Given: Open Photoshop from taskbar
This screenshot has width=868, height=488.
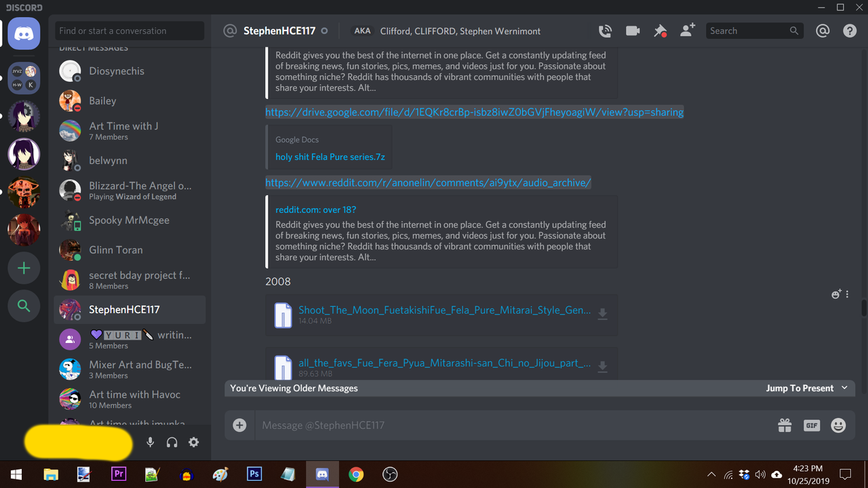Looking at the screenshot, I should pos(254,474).
